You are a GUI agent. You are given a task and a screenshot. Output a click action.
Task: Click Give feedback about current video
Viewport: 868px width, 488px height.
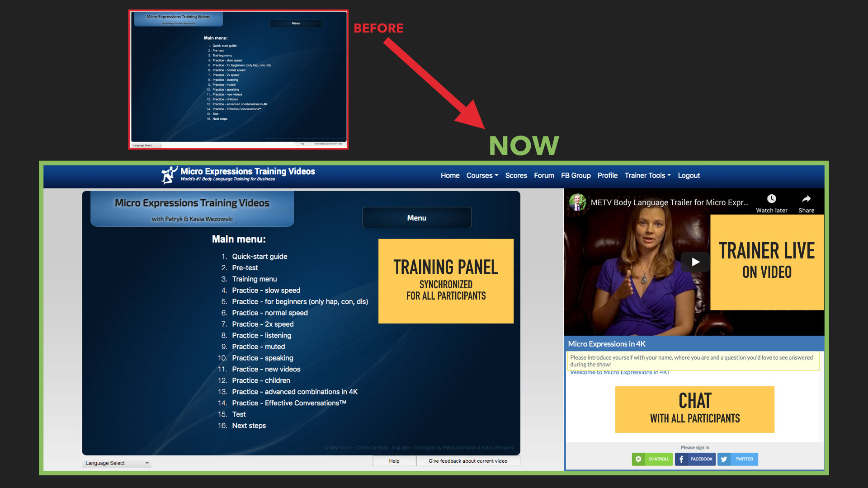coord(468,461)
